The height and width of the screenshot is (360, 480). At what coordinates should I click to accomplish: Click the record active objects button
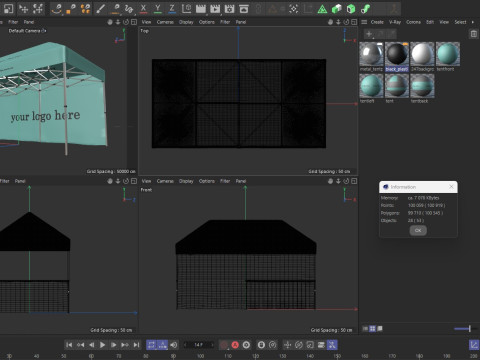point(224,345)
